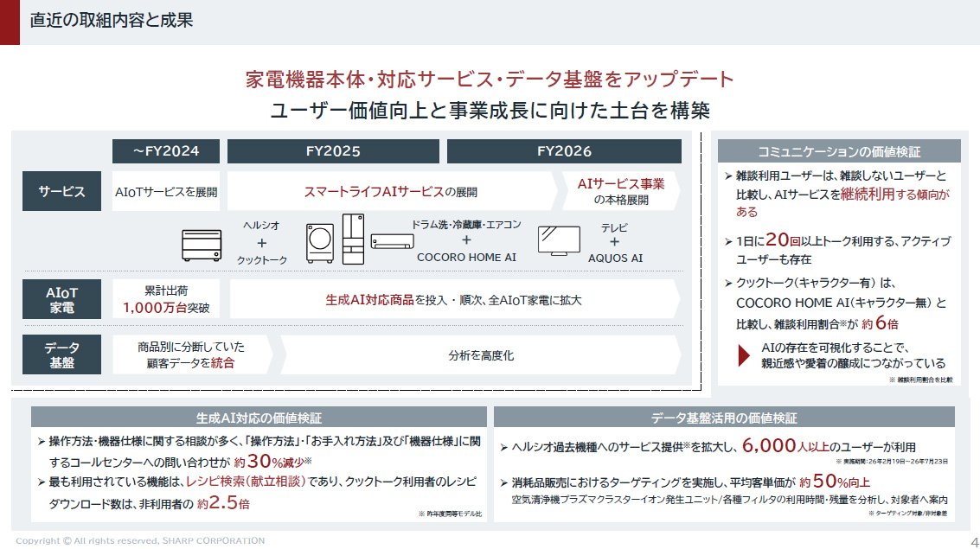The width and height of the screenshot is (980, 549).
Task: Click the red triangle arrow icon
Action: click(743, 355)
